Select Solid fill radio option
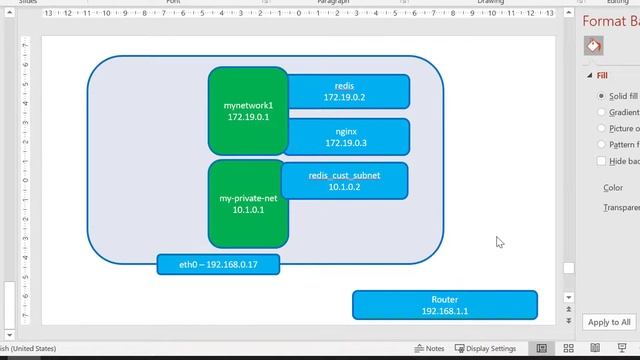The image size is (640, 360). pos(601,96)
